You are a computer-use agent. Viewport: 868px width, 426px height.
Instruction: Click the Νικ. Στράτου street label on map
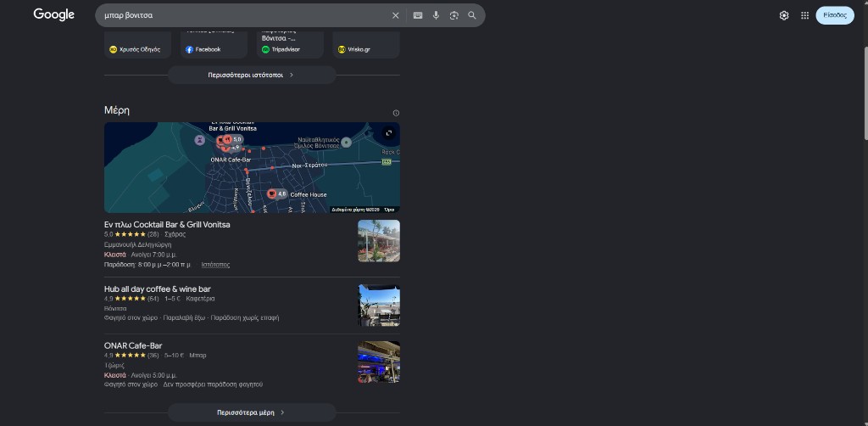click(x=310, y=165)
